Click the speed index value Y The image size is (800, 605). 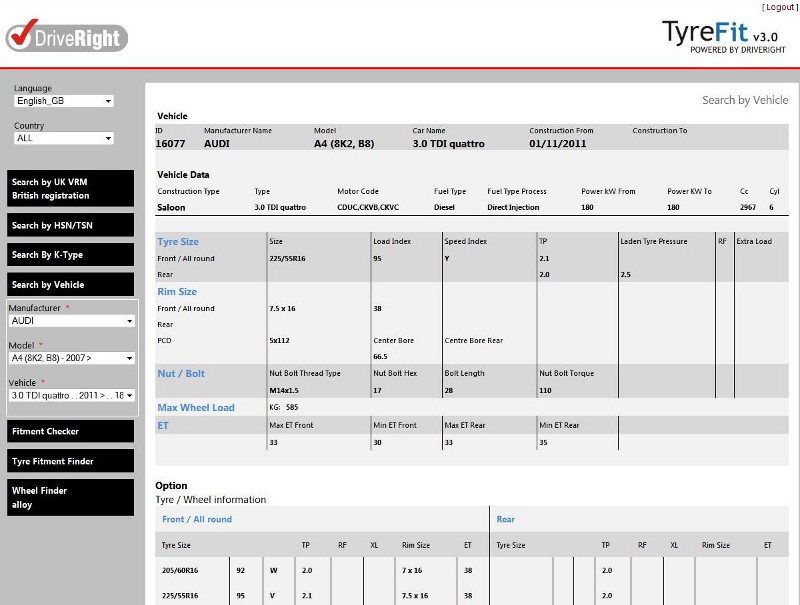[447, 259]
